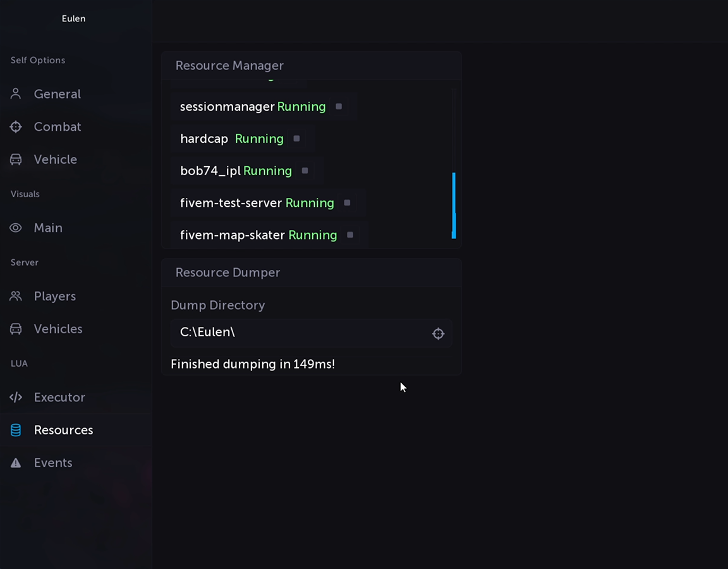Image resolution: width=728 pixels, height=569 pixels.
Task: Stop the fivem-map-skater resource
Action: (350, 235)
